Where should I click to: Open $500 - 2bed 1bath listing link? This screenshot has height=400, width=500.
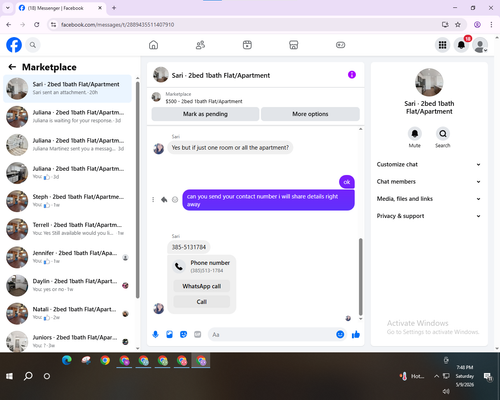pyautogui.click(x=204, y=101)
